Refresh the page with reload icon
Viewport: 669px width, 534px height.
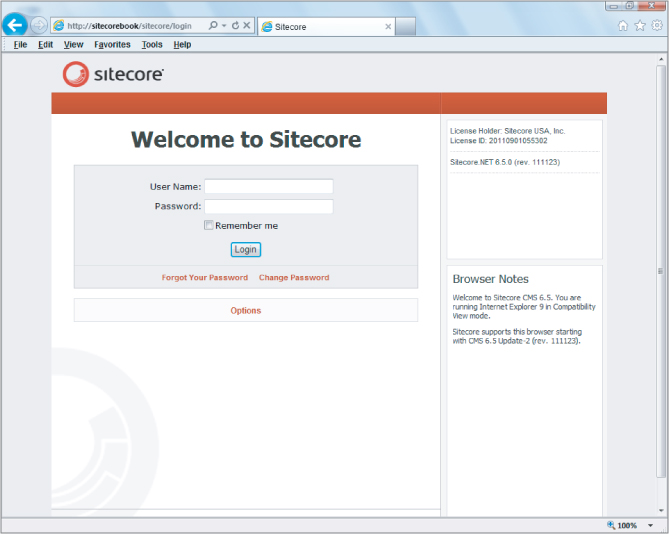tap(235, 25)
